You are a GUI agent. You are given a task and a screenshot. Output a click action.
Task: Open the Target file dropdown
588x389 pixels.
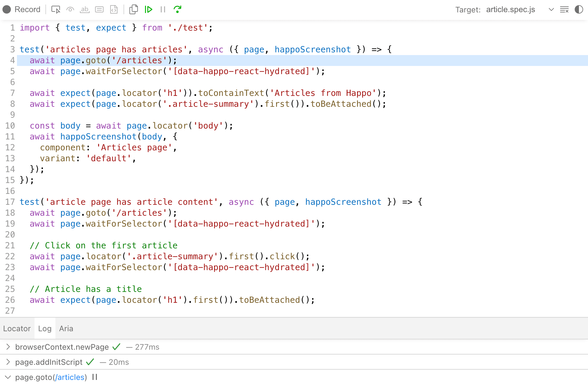coord(551,9)
